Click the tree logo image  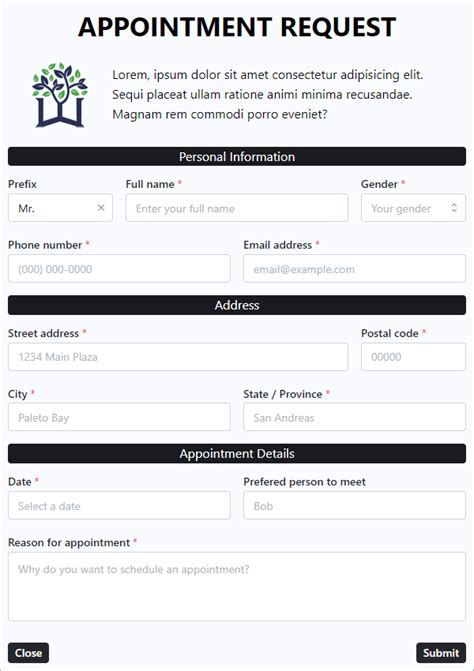point(60,95)
